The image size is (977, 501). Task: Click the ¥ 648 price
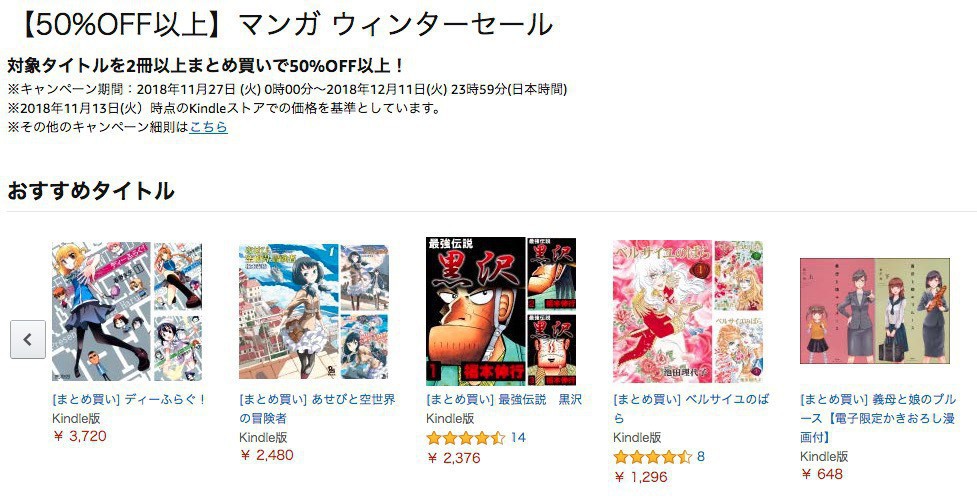[x=821, y=474]
